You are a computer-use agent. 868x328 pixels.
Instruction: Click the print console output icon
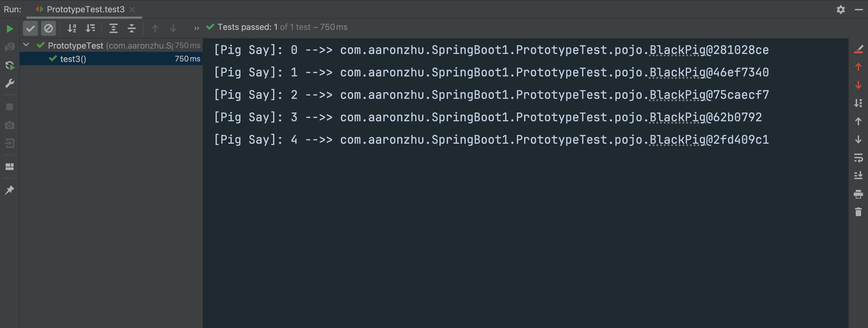pyautogui.click(x=859, y=194)
